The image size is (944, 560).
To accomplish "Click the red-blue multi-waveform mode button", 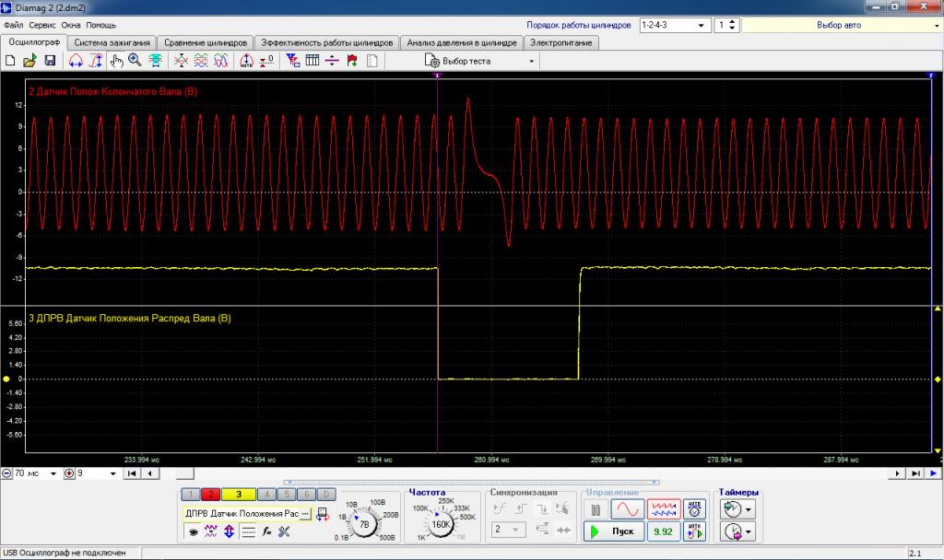I will [x=664, y=509].
